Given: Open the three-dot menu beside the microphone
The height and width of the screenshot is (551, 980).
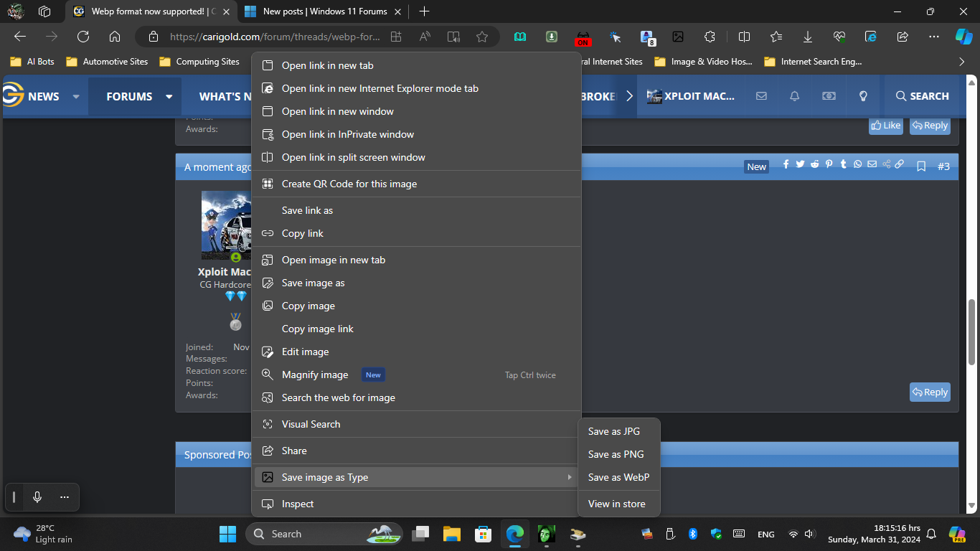Looking at the screenshot, I should point(65,497).
